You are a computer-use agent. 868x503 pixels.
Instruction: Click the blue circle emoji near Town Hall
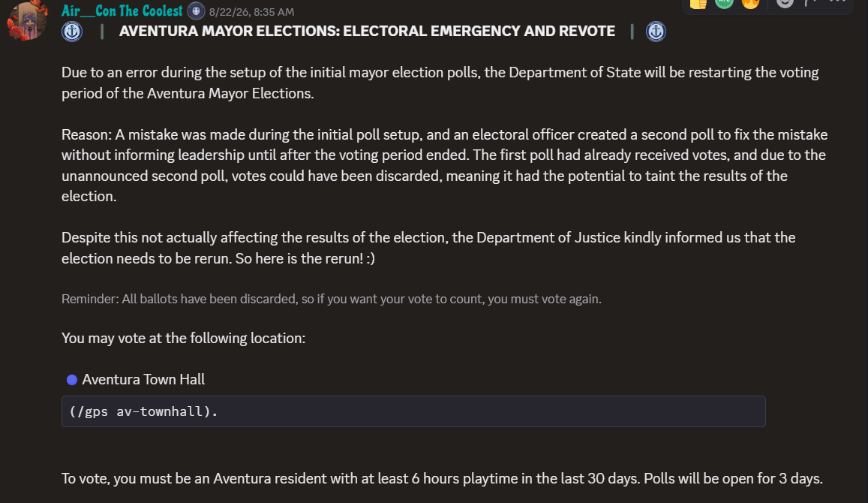click(72, 380)
